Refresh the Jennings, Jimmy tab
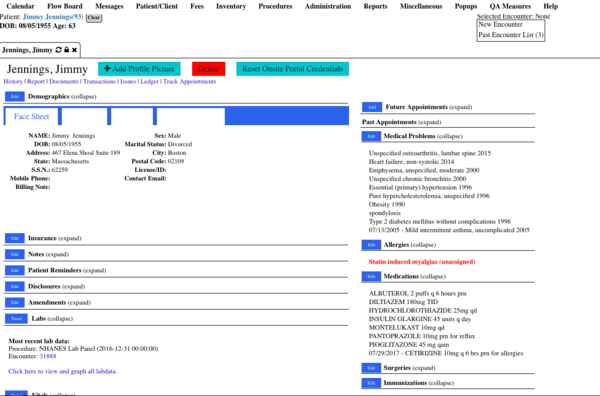 (x=59, y=50)
